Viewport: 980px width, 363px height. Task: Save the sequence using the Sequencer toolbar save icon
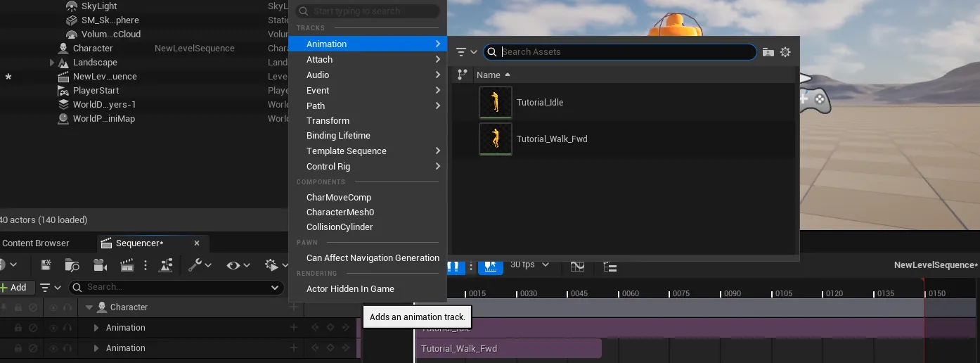click(x=46, y=265)
